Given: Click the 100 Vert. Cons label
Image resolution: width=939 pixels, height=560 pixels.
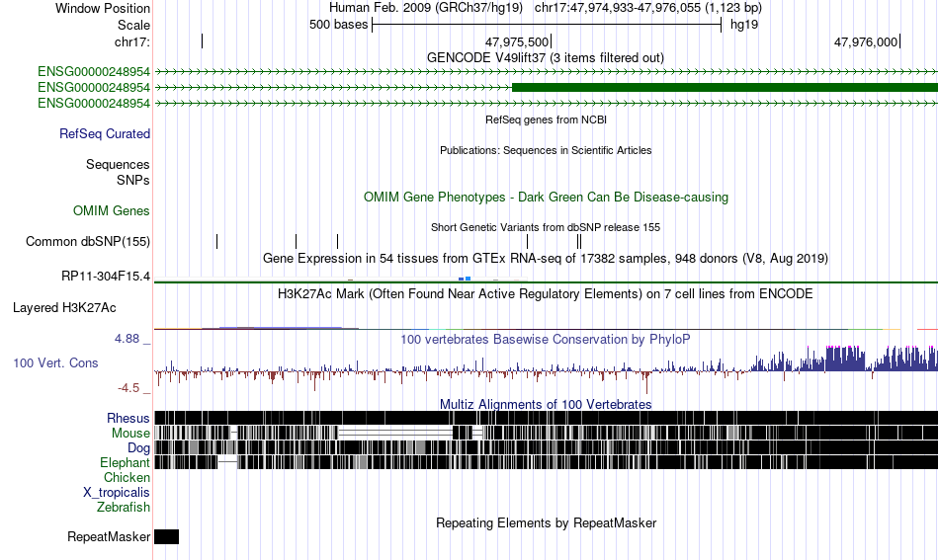Looking at the screenshot, I should coord(55,363).
